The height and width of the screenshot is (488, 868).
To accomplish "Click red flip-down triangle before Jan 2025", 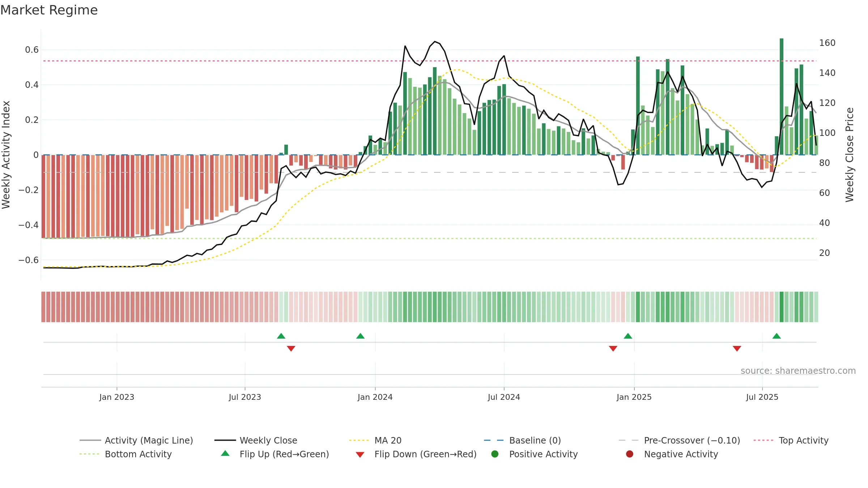I will pos(613,348).
